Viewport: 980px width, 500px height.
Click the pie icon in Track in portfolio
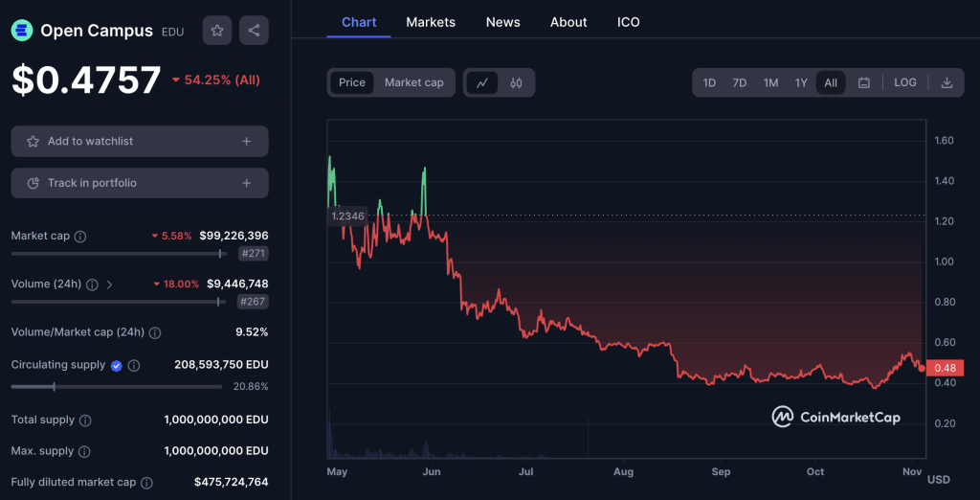coord(33,183)
